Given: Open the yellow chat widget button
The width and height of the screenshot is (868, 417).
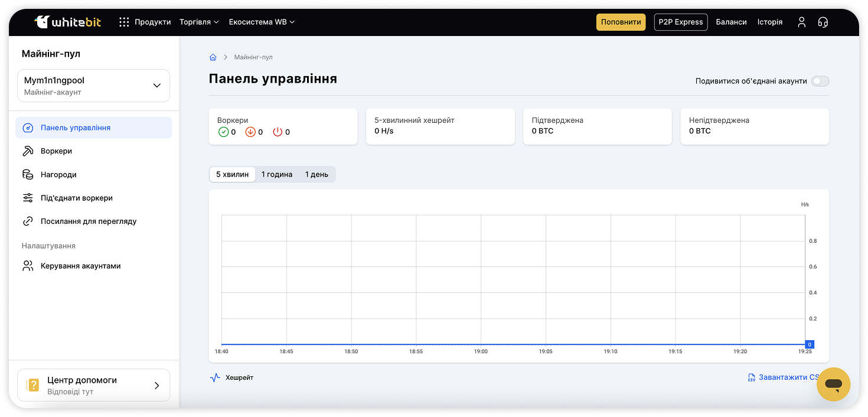Looking at the screenshot, I should (833, 385).
